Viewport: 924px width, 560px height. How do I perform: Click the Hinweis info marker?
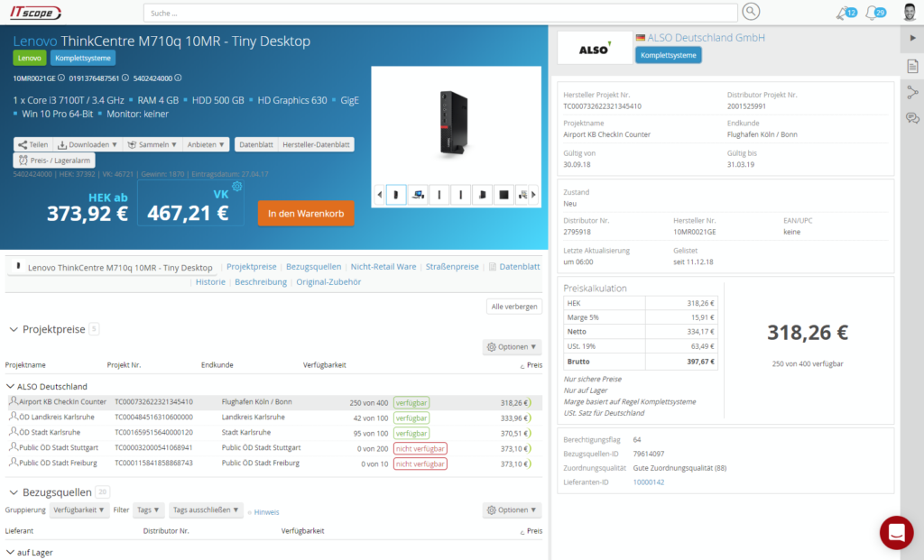point(250,512)
